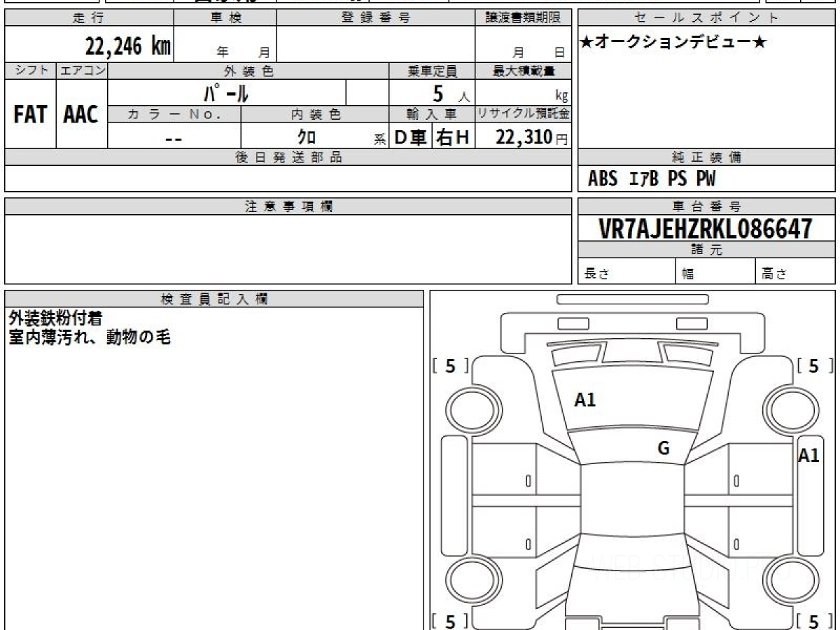The height and width of the screenshot is (630, 840).
Task: Click the 譲渡書類期限 header
Action: [x=524, y=18]
